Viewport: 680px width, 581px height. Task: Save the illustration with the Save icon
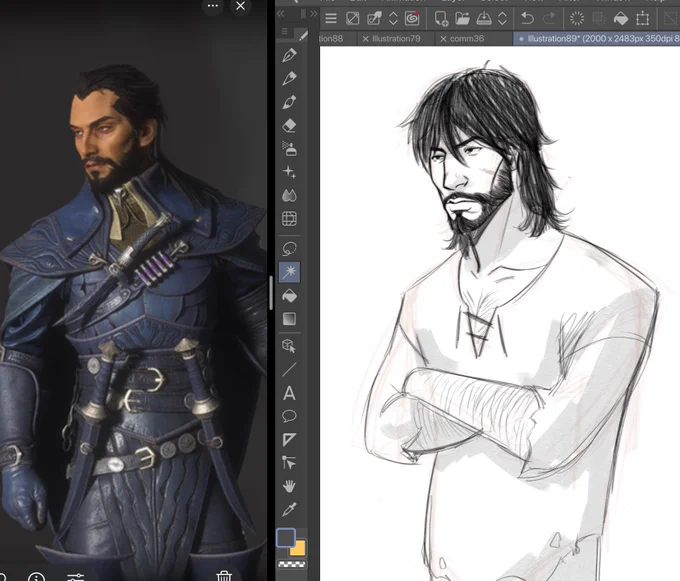[x=484, y=18]
